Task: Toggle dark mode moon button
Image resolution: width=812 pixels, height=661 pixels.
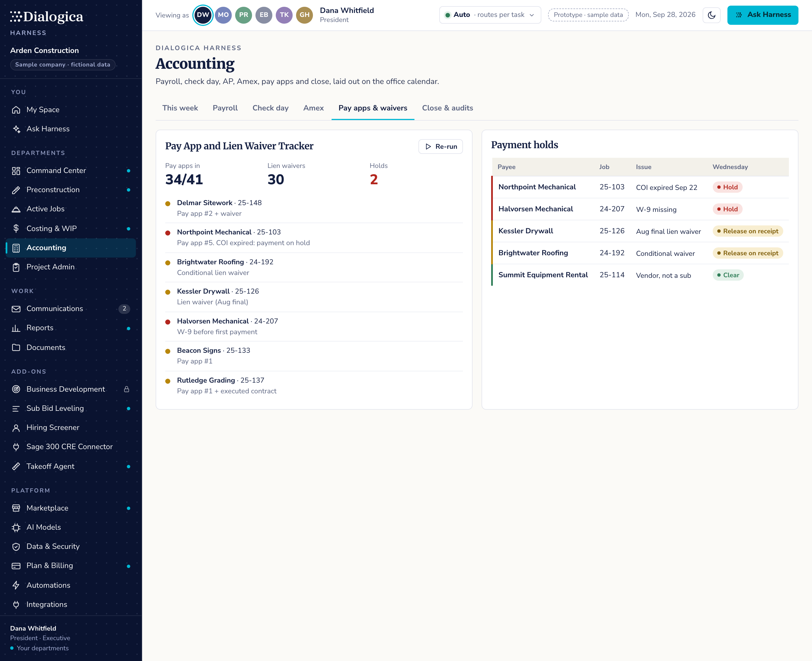Action: point(711,15)
